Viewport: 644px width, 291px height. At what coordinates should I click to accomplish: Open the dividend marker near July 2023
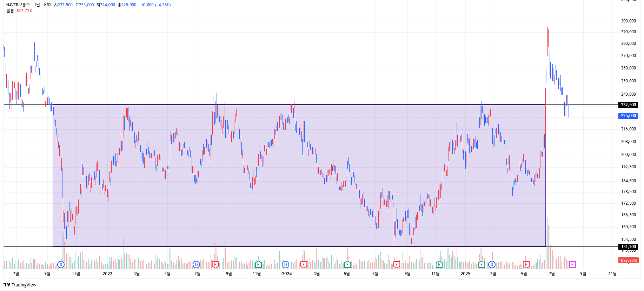point(196,264)
